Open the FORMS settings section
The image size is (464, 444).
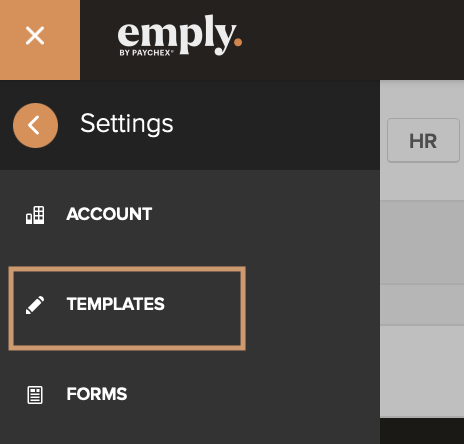(97, 394)
